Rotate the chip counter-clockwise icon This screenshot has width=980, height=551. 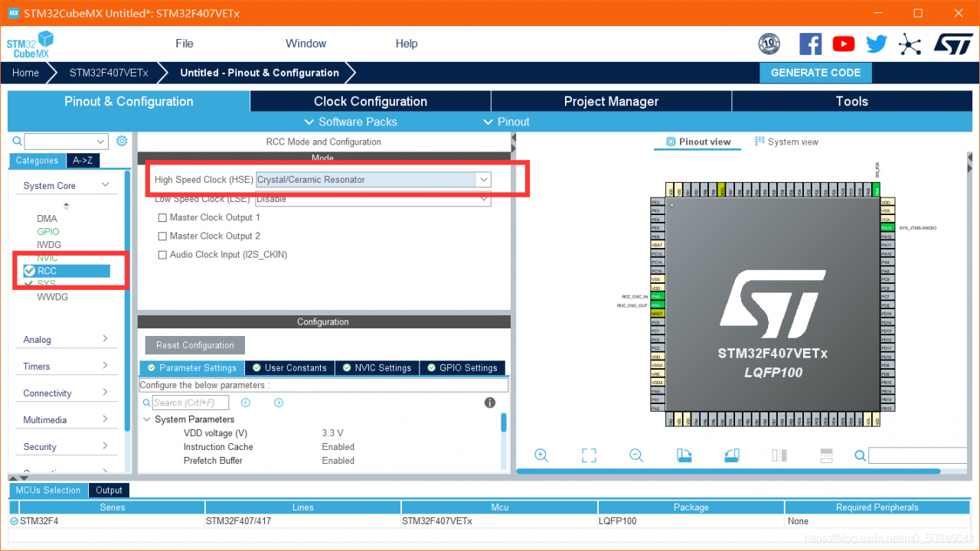[732, 455]
